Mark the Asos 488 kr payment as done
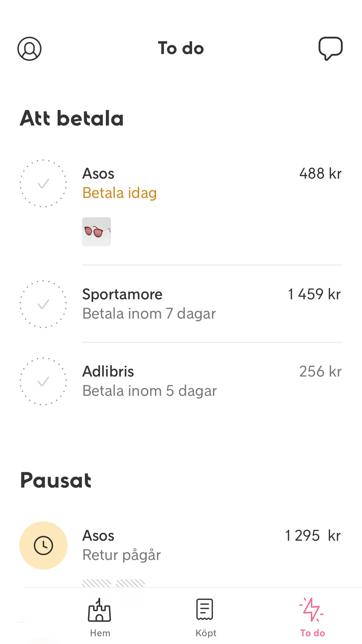This screenshot has height=644, width=362. pyautogui.click(x=43, y=183)
